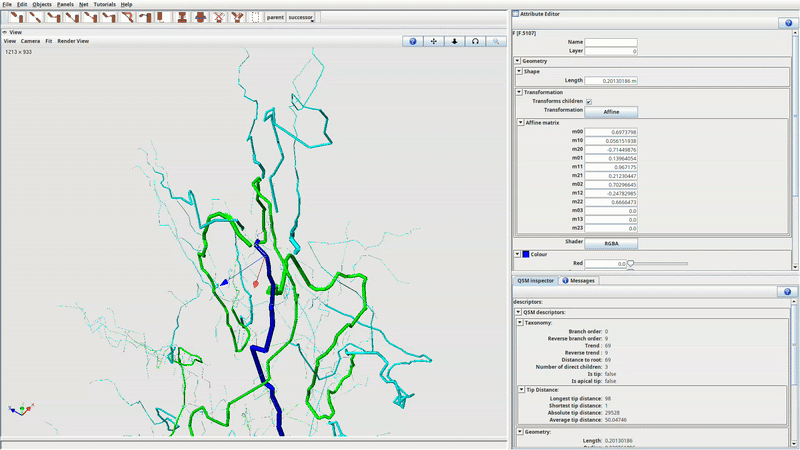Toggle the Transforms children checkbox
Image resolution: width=800 pixels, height=450 pixels.
(588, 101)
